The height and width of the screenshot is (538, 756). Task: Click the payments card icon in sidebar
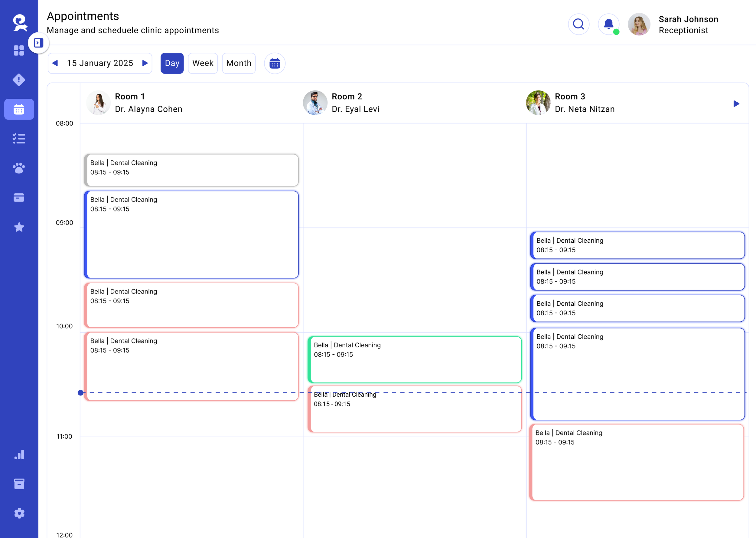(x=19, y=198)
